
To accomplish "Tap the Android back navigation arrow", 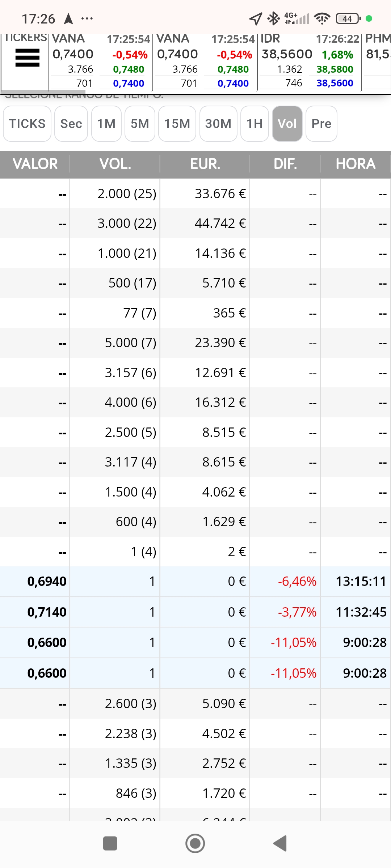I will click(x=280, y=843).
